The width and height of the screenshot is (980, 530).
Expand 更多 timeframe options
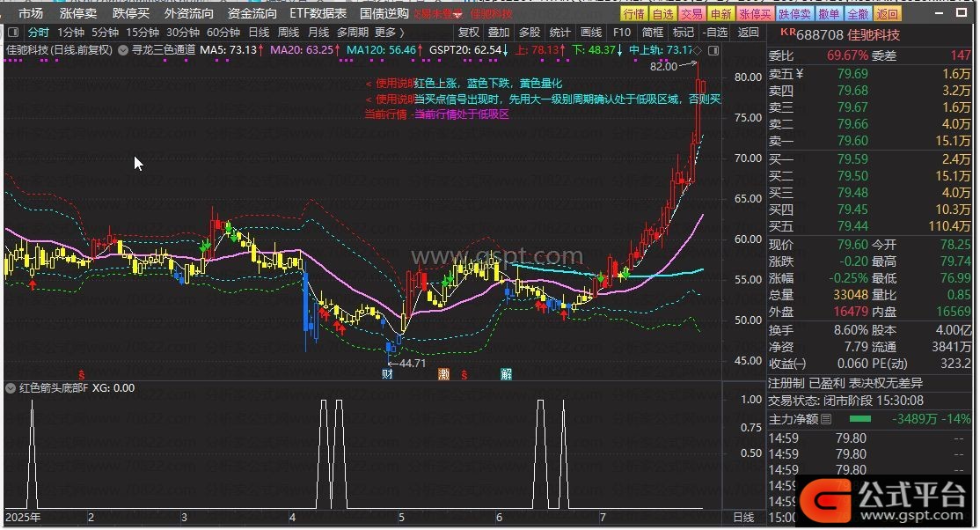390,33
